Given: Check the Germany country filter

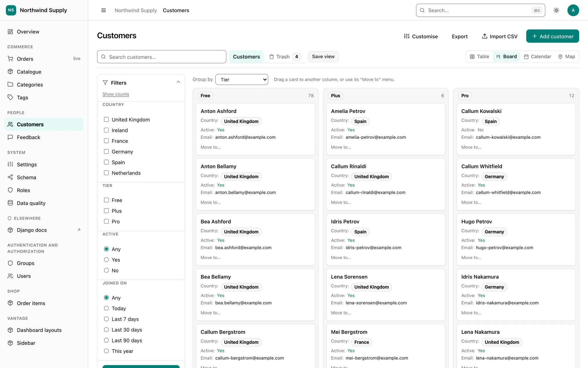Looking at the screenshot, I should pos(106,152).
